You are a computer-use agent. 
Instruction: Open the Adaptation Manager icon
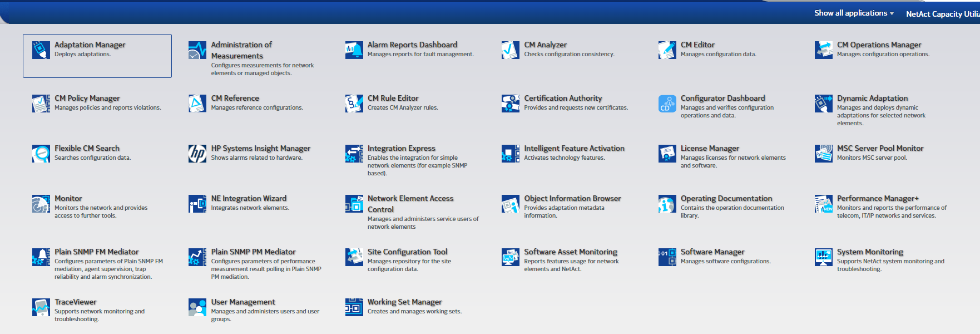(x=41, y=50)
